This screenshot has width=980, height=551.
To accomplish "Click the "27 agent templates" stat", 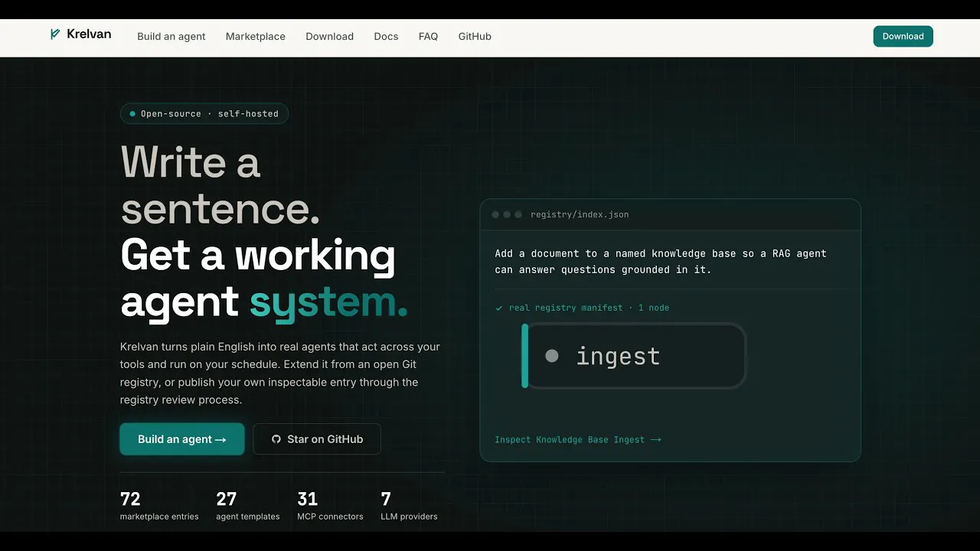I will (248, 506).
